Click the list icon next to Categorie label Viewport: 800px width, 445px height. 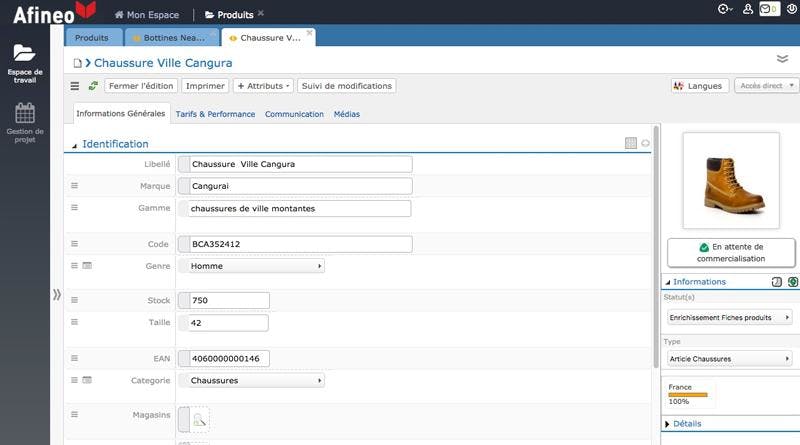(87, 380)
